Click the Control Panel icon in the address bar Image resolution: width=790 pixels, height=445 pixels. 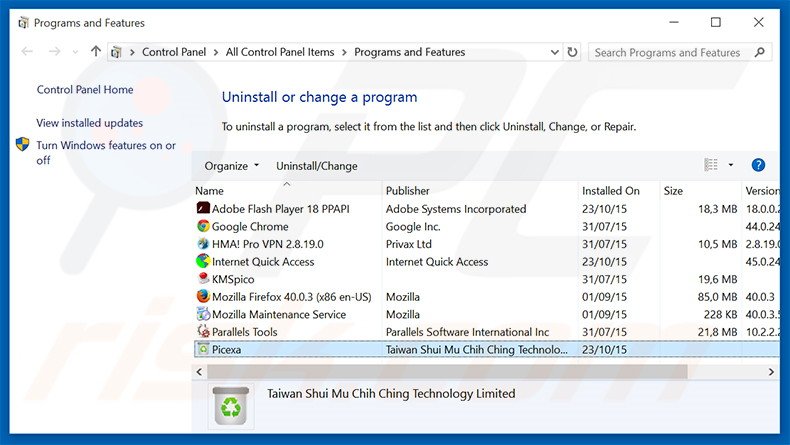coord(116,52)
